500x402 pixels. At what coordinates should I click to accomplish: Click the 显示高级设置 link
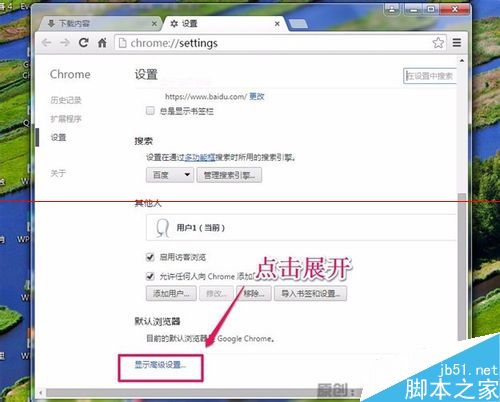(160, 365)
